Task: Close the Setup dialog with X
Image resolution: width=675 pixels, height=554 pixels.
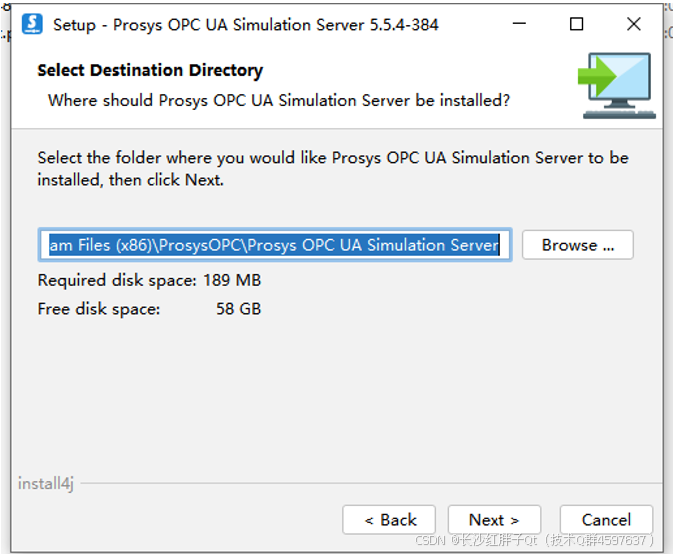Action: point(634,24)
